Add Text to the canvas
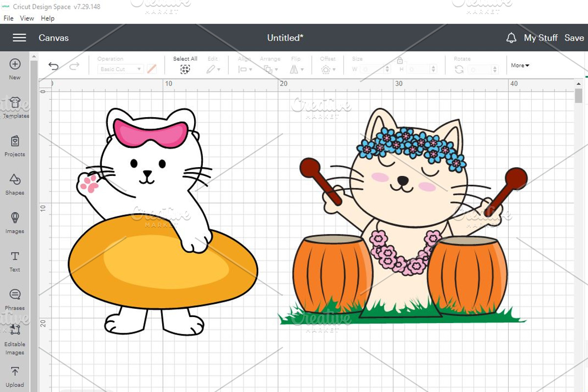Image resolution: width=588 pixels, height=392 pixels. 15,262
